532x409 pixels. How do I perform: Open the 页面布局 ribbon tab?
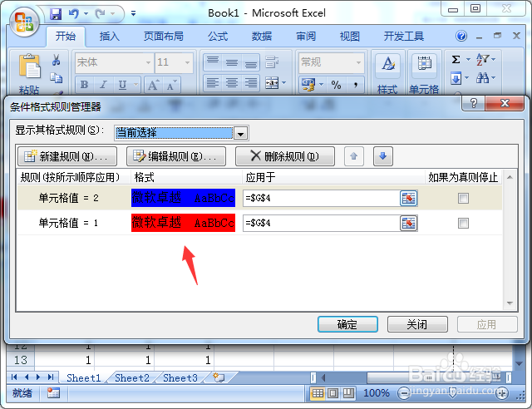coord(164,36)
